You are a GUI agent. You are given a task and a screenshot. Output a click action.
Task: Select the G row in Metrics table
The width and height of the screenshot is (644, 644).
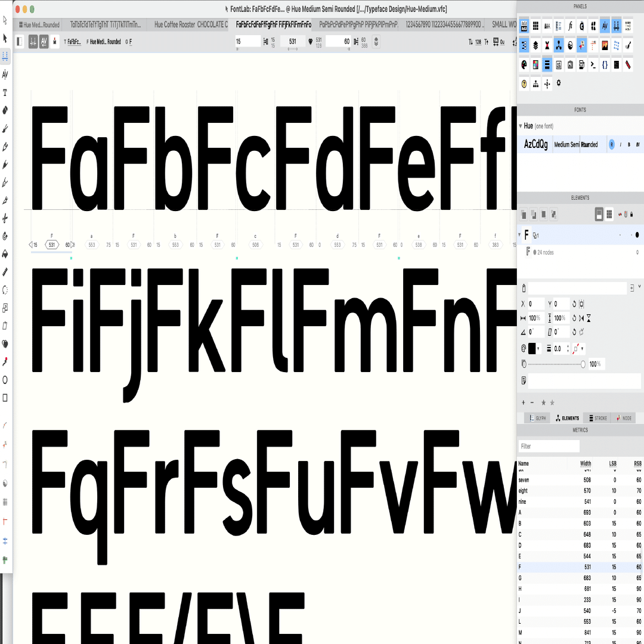pos(580,578)
